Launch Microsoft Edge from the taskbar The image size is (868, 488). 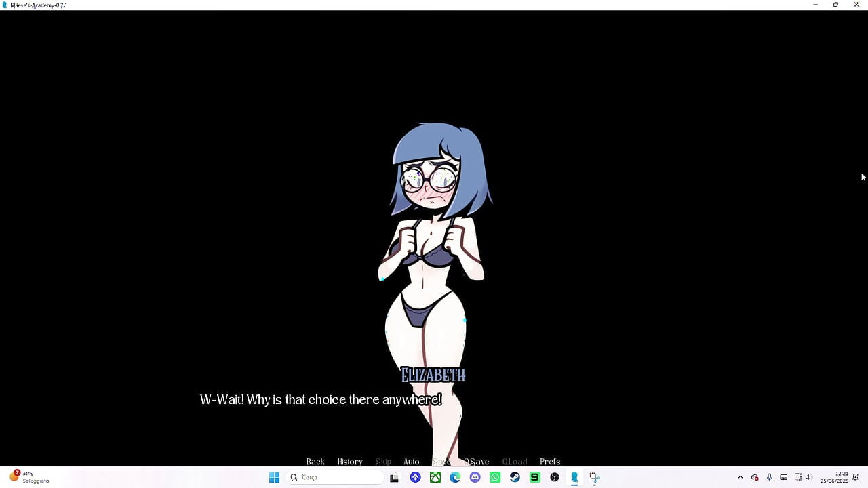(455, 477)
